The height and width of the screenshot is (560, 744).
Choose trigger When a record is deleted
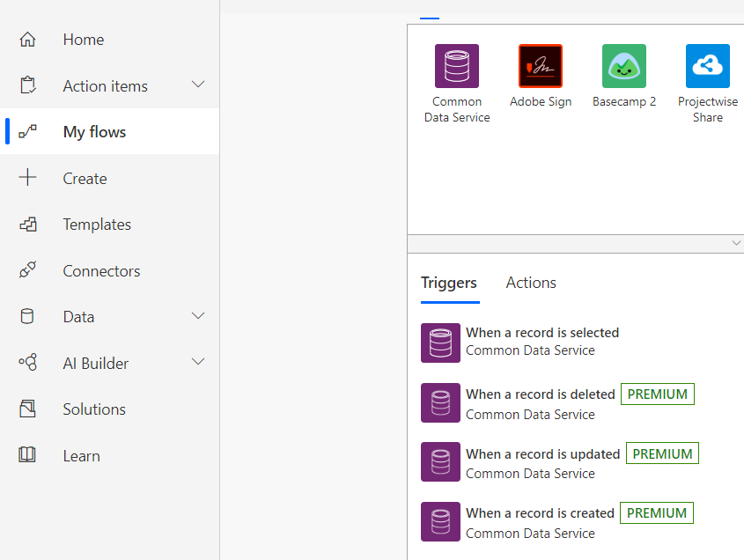click(541, 394)
